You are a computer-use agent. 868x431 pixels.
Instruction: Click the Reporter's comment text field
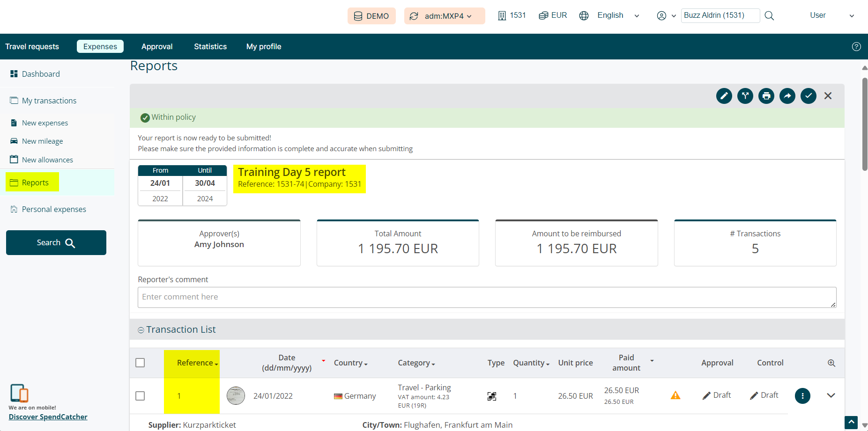point(487,297)
